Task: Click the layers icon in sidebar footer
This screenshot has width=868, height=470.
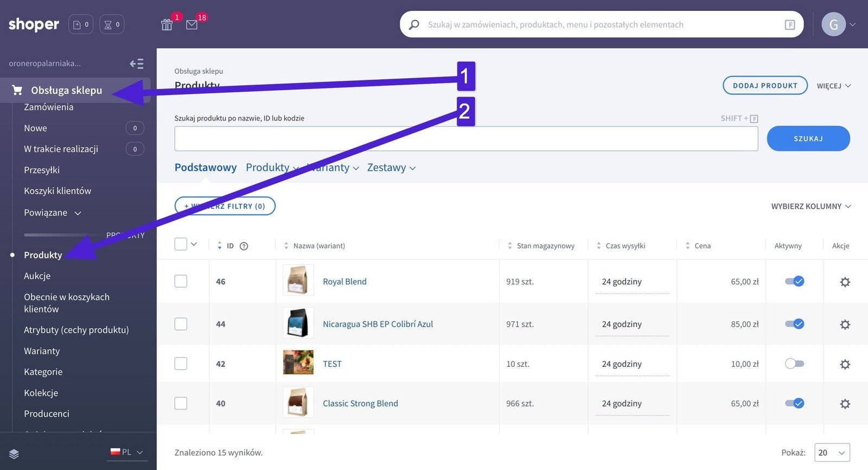Action: pyautogui.click(x=14, y=454)
